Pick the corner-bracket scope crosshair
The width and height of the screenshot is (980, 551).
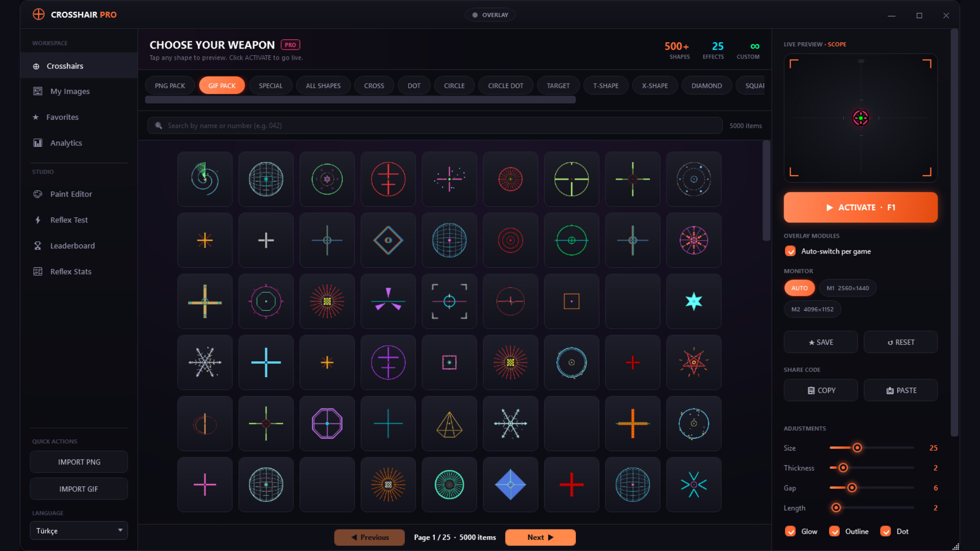(449, 301)
